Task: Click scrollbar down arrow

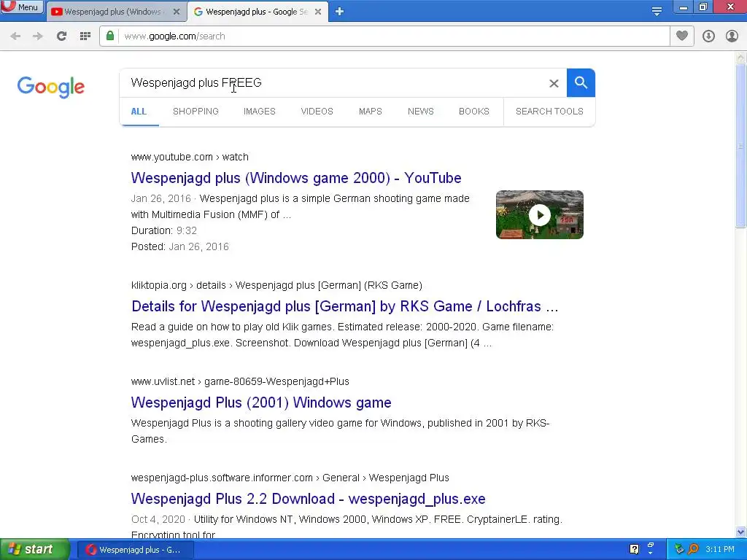Action: [740, 532]
